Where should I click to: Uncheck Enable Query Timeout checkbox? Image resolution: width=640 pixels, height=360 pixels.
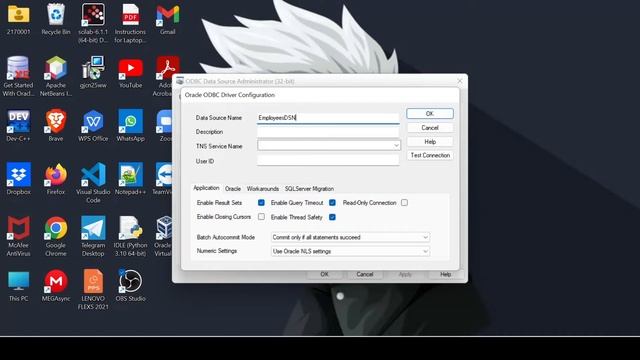332,202
